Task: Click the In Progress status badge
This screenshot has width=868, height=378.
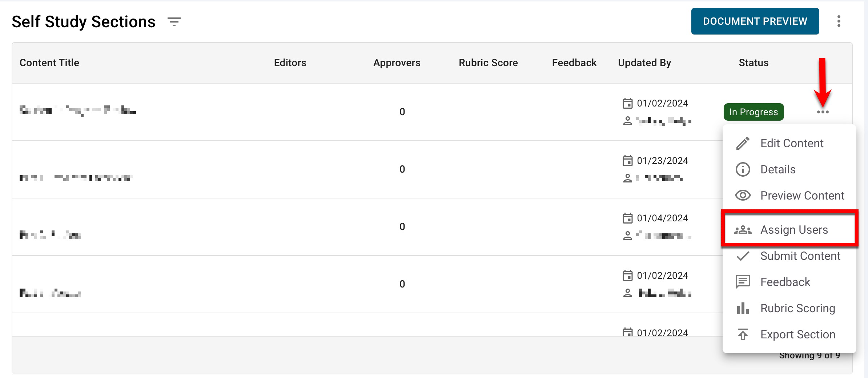Action: [754, 112]
